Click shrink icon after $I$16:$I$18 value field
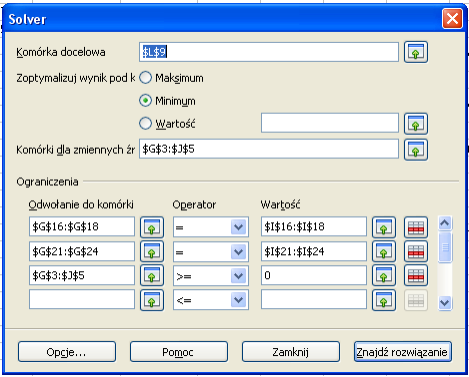 (x=384, y=227)
